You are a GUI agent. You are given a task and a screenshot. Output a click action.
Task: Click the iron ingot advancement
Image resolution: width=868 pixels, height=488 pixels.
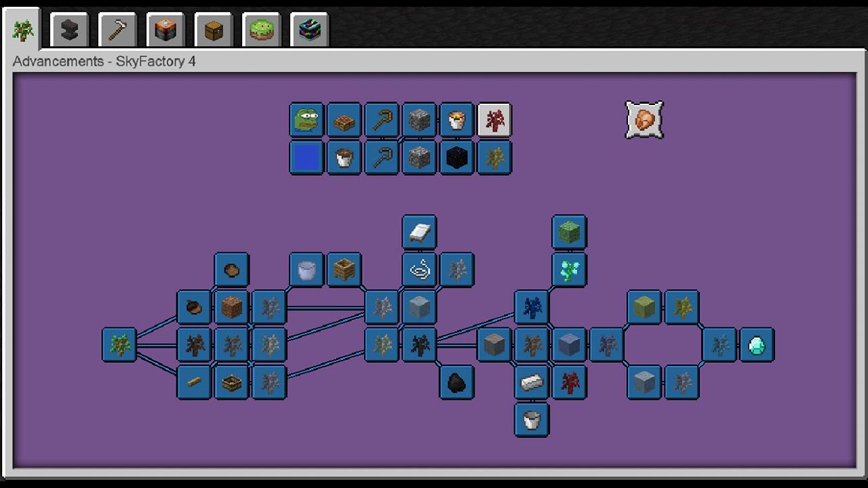(532, 382)
